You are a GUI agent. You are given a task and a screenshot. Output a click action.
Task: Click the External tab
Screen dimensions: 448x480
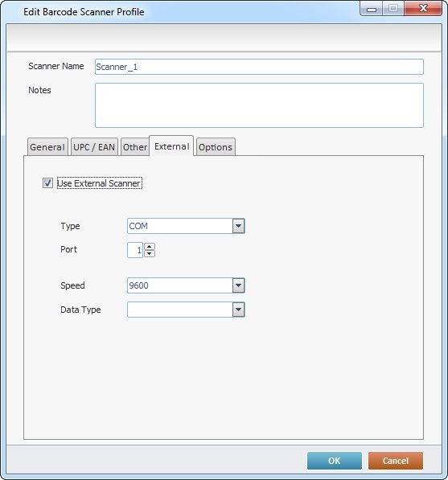point(171,146)
